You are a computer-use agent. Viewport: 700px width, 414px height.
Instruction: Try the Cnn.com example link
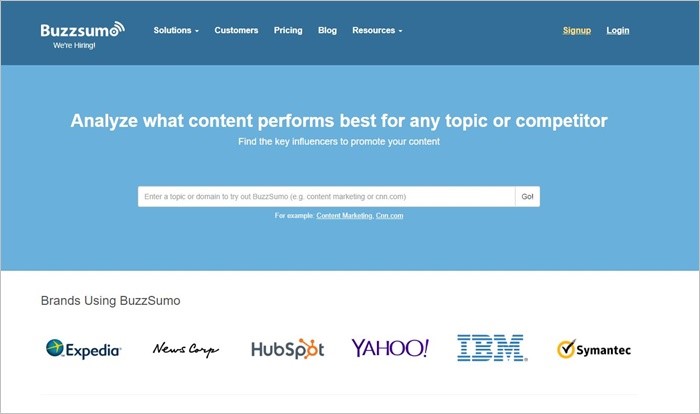(389, 216)
